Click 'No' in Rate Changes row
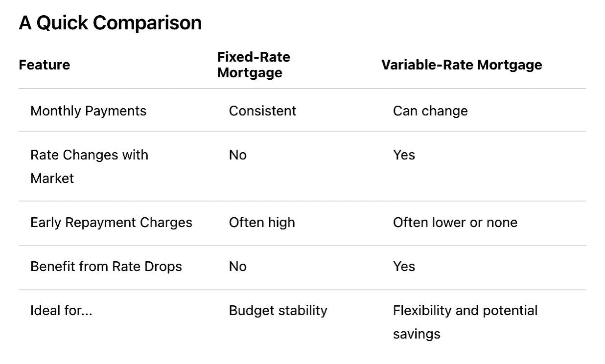Viewport: 605px width, 364px height. [x=238, y=155]
